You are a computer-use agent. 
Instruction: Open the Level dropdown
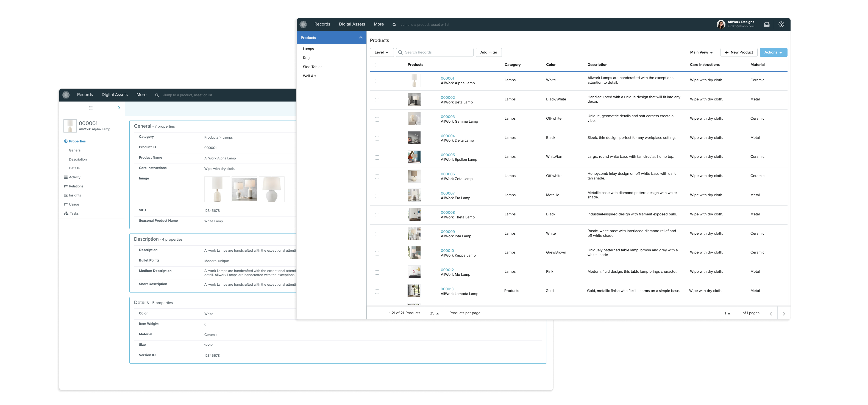[382, 52]
